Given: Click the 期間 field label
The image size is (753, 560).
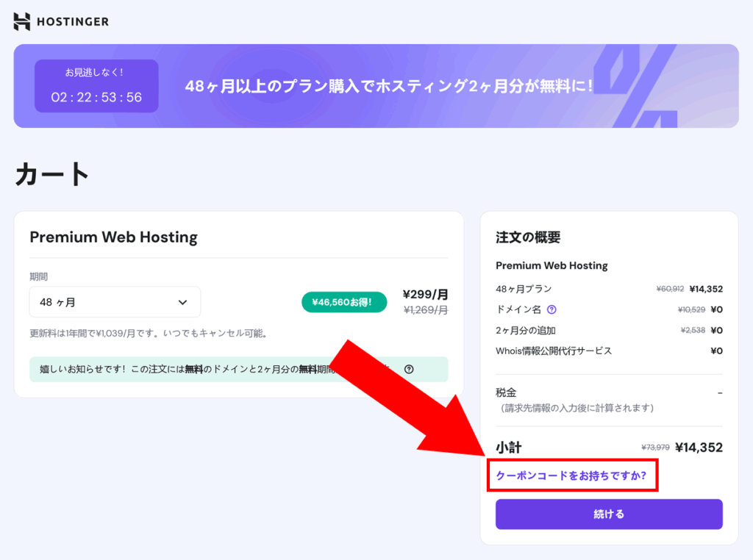Looking at the screenshot, I should click(38, 276).
